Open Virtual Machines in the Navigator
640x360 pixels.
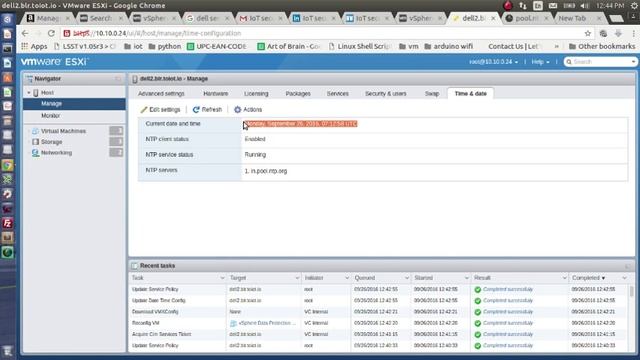pyautogui.click(x=63, y=131)
